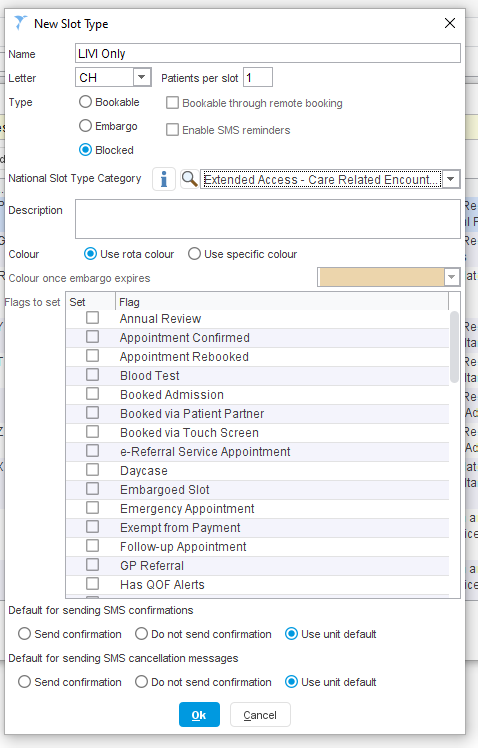Viewport: 478px width, 748px height.
Task: Click the Emergency Appointment flag text
Action: tap(187, 509)
